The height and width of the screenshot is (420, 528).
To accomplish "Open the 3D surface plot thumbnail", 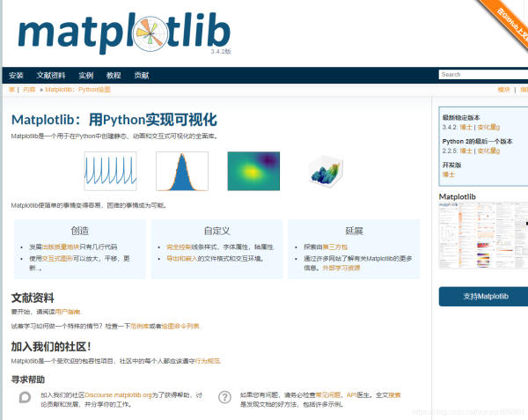I will click(326, 171).
